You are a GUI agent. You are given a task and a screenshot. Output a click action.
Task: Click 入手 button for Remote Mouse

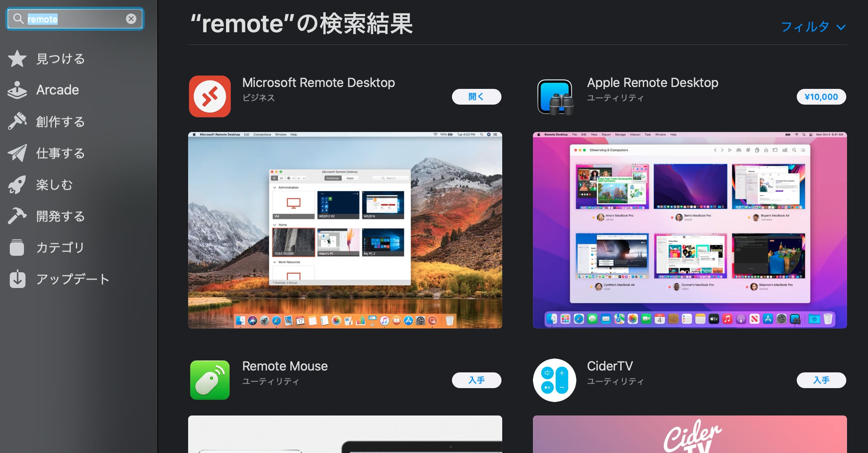click(x=476, y=380)
